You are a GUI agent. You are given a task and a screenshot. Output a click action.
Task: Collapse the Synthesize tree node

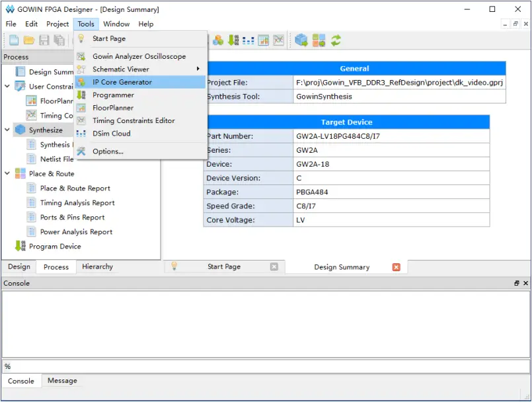(x=7, y=130)
